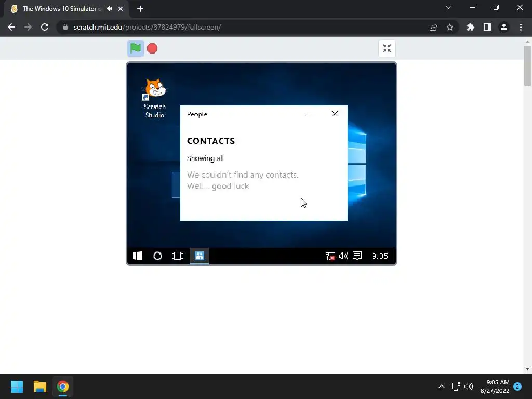The width and height of the screenshot is (532, 399).
Task: Open host network tray icon
Action: tap(456, 387)
